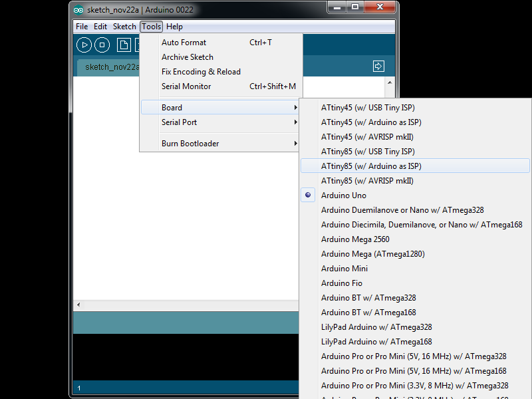This screenshot has width=532, height=399.
Task: Click the Stop toolbar icon
Action: click(102, 45)
